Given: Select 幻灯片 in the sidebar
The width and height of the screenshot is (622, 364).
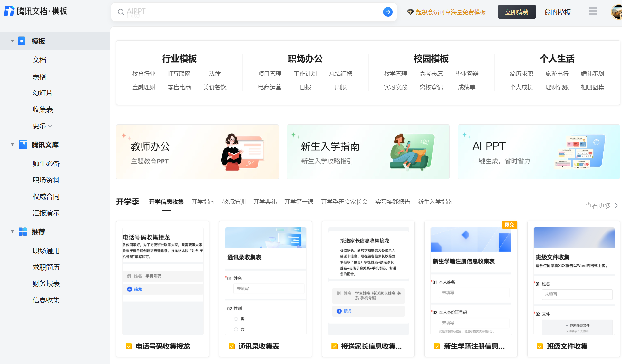Looking at the screenshot, I should click(43, 93).
